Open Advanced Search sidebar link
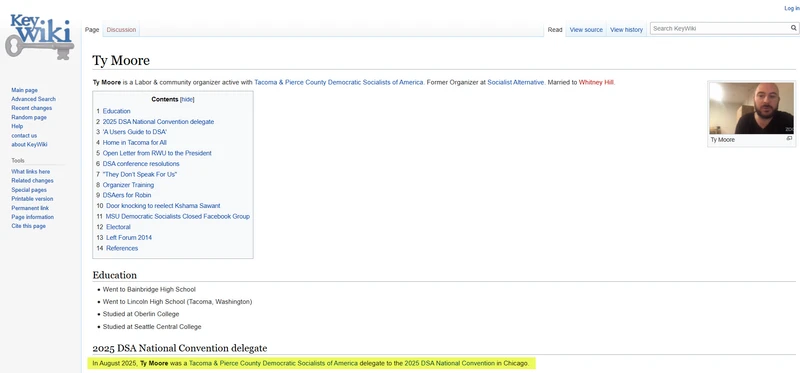Viewport: 800px width, 373px height. [x=34, y=99]
